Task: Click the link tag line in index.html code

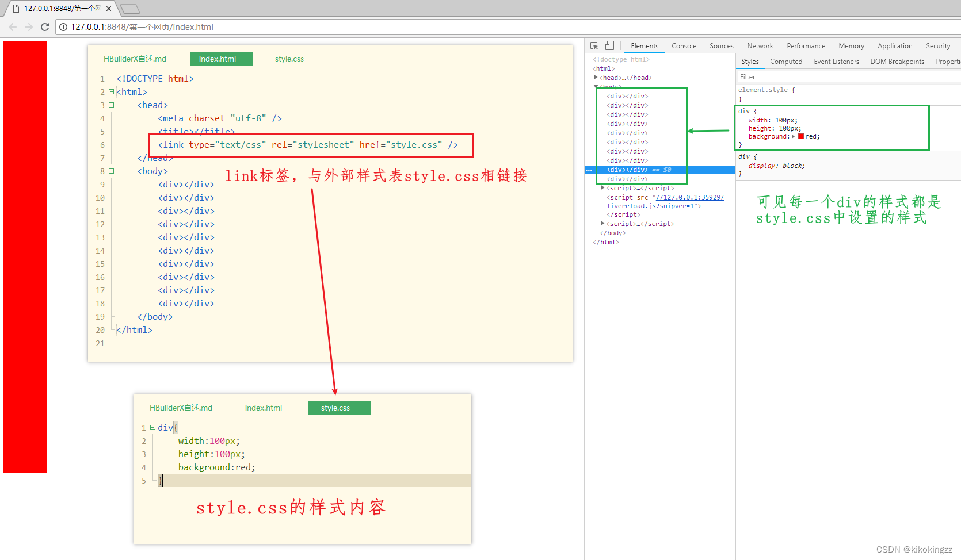Action: (308, 145)
